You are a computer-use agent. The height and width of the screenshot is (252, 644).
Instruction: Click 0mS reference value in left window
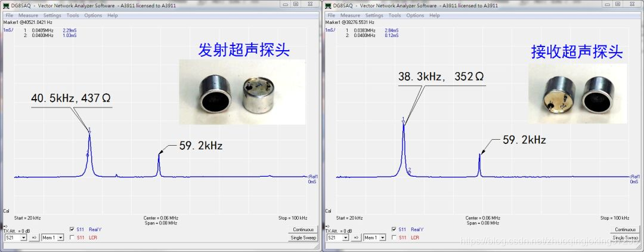[312, 182]
